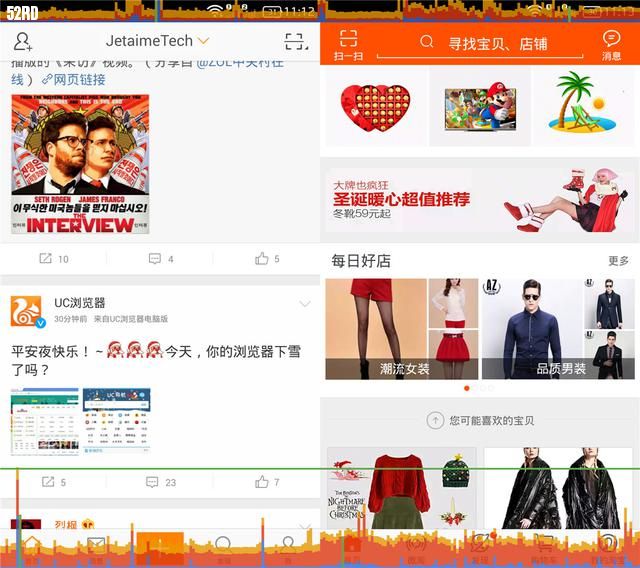Open the Taobao 发现 tab with red dot

pos(480,550)
